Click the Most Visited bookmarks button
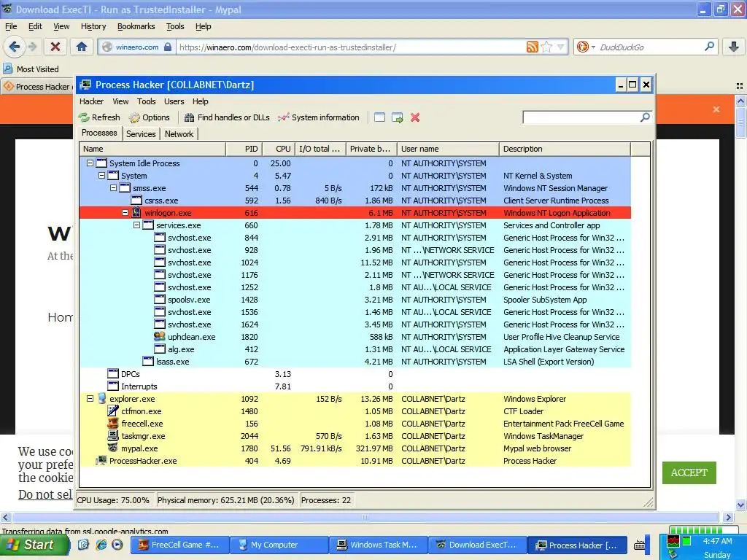 coord(31,69)
